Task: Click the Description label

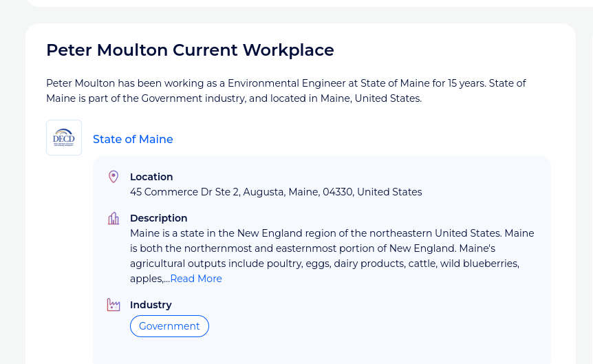Action: [x=158, y=218]
